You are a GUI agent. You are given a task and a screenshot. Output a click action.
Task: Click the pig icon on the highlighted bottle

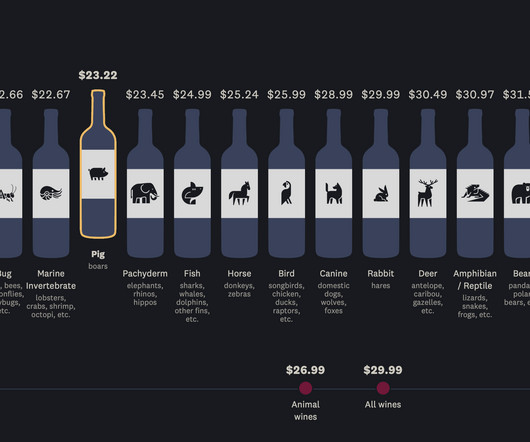98,174
